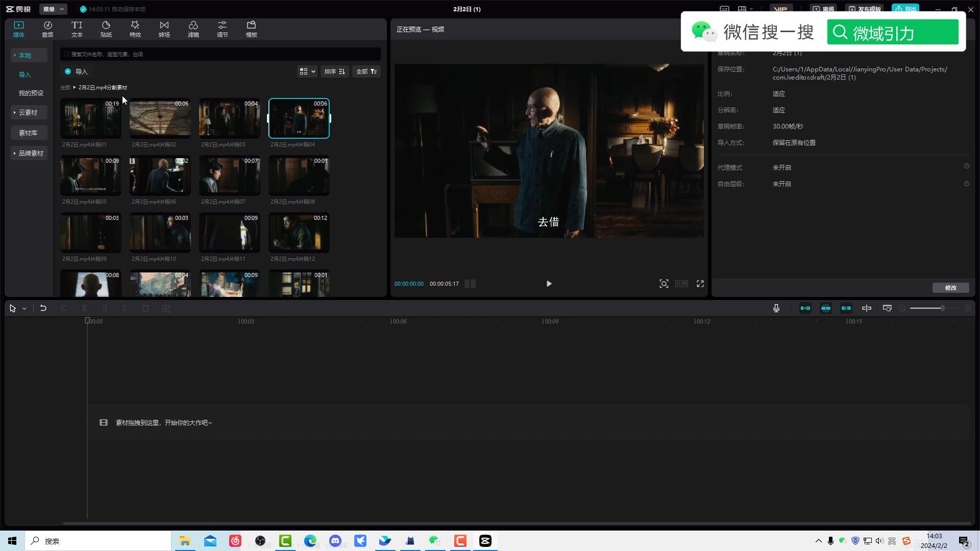This screenshot has width=980, height=551.
Task: Toggle preview axis on timeline
Action: tap(867, 308)
